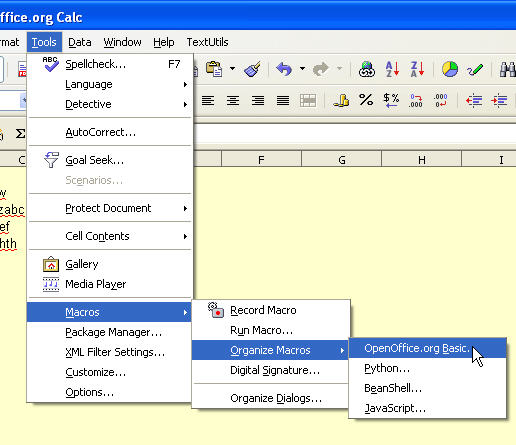Select Goal Seek... menu entry
Screen dimensions: 516x445
point(110,160)
